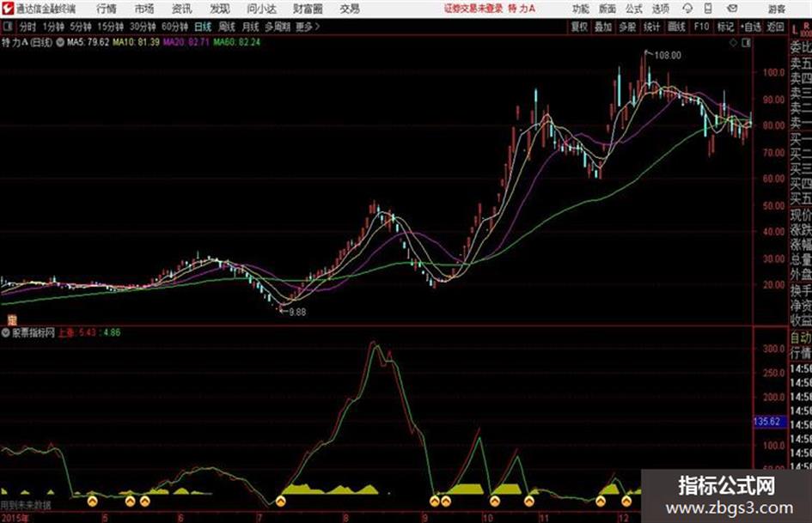Switch to 分时 period tab
Viewport: 812px width, 523px height.
coord(28,27)
